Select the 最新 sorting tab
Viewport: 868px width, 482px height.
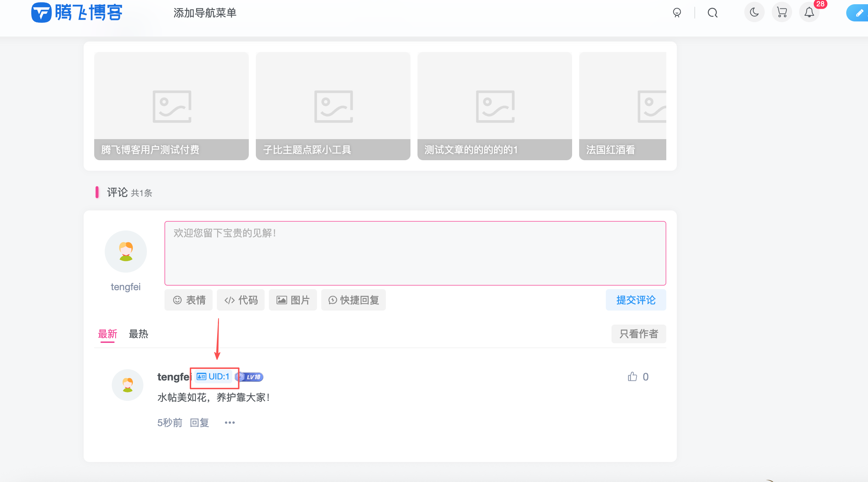(x=108, y=334)
